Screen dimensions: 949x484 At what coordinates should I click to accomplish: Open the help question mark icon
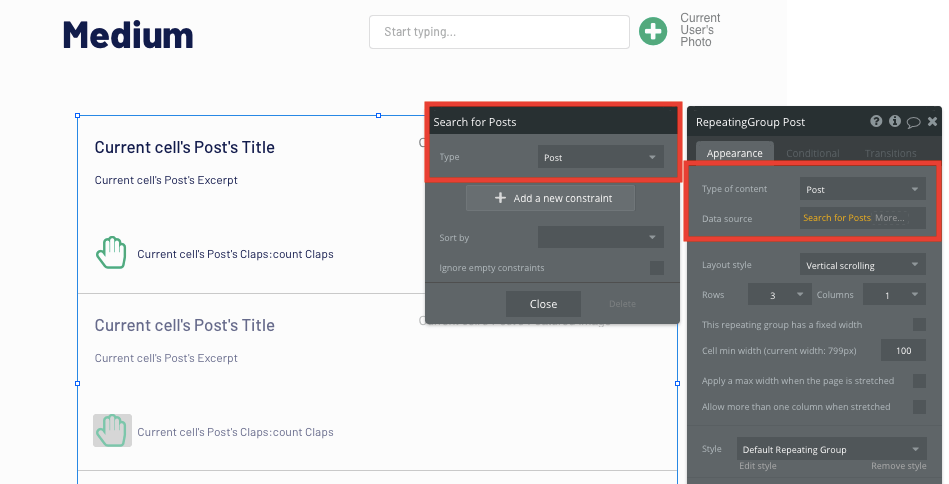[876, 122]
